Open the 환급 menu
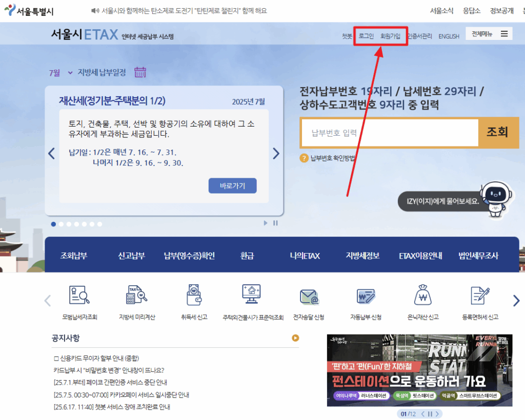Screen dimensions: 525x420 [247, 256]
